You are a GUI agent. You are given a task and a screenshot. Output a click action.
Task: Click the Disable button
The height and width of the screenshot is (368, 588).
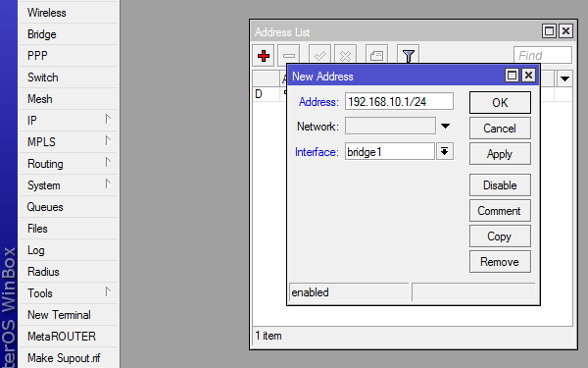pos(500,185)
